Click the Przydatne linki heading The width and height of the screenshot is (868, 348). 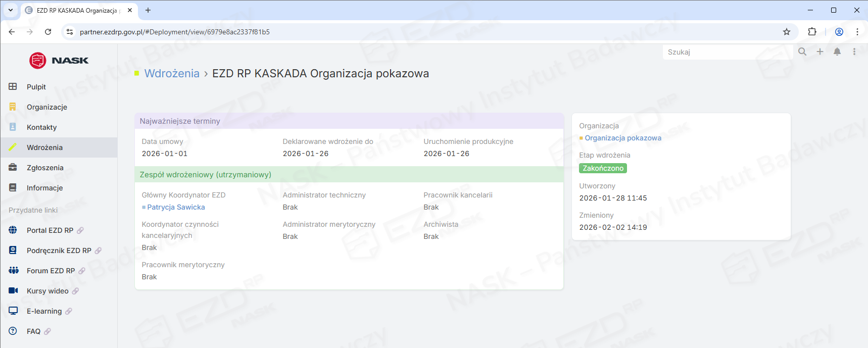[33, 210]
